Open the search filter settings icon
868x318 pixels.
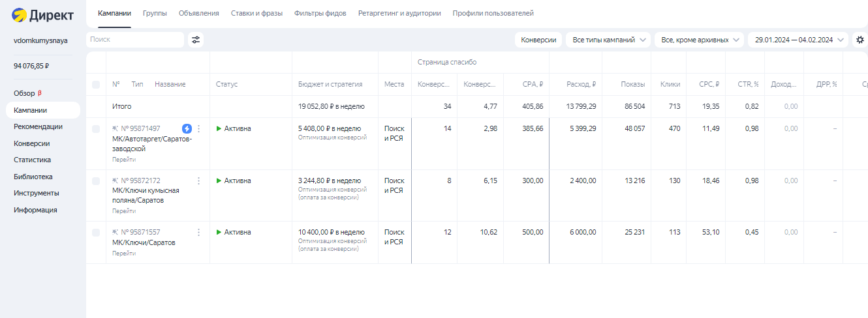tap(195, 40)
